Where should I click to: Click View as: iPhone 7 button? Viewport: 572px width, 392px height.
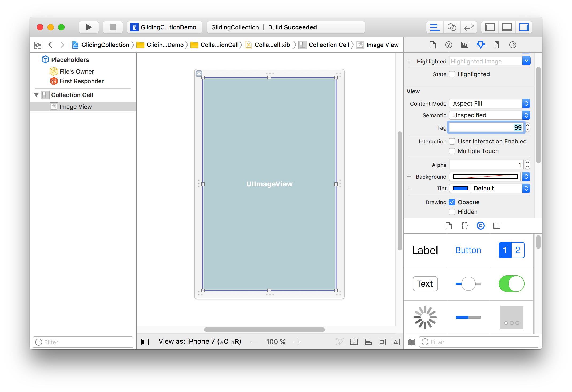coord(200,342)
